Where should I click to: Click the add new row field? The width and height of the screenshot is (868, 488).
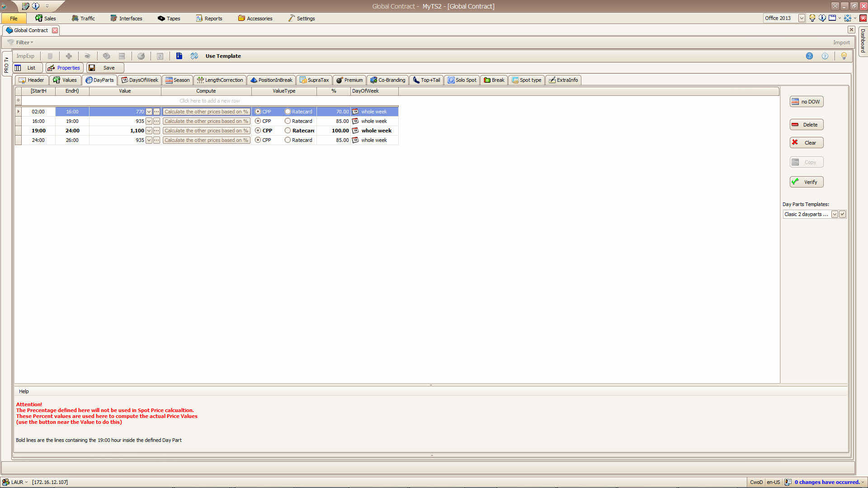210,101
